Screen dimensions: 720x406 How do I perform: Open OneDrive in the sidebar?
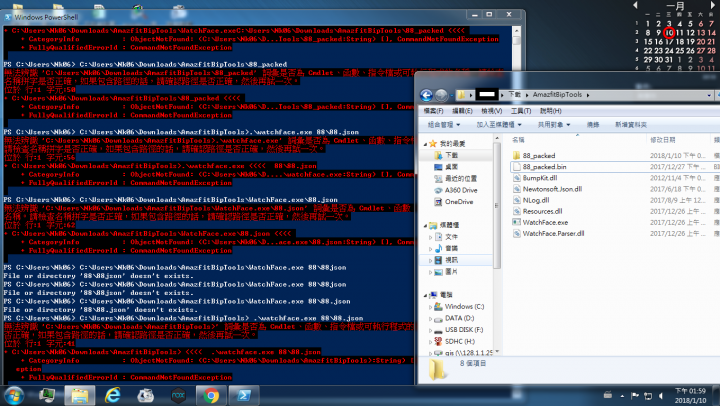[459, 202]
